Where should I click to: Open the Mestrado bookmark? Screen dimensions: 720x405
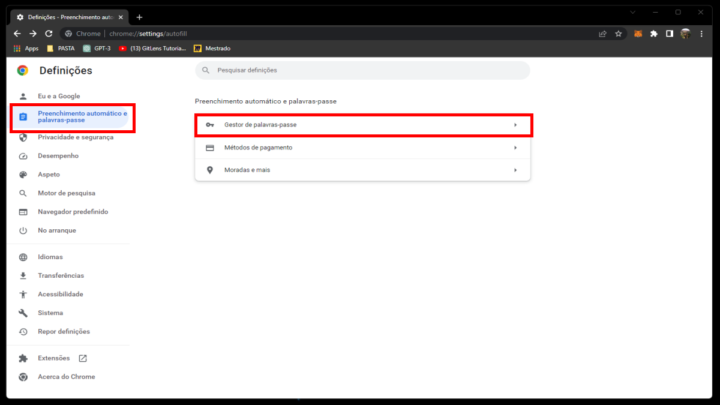coord(212,48)
